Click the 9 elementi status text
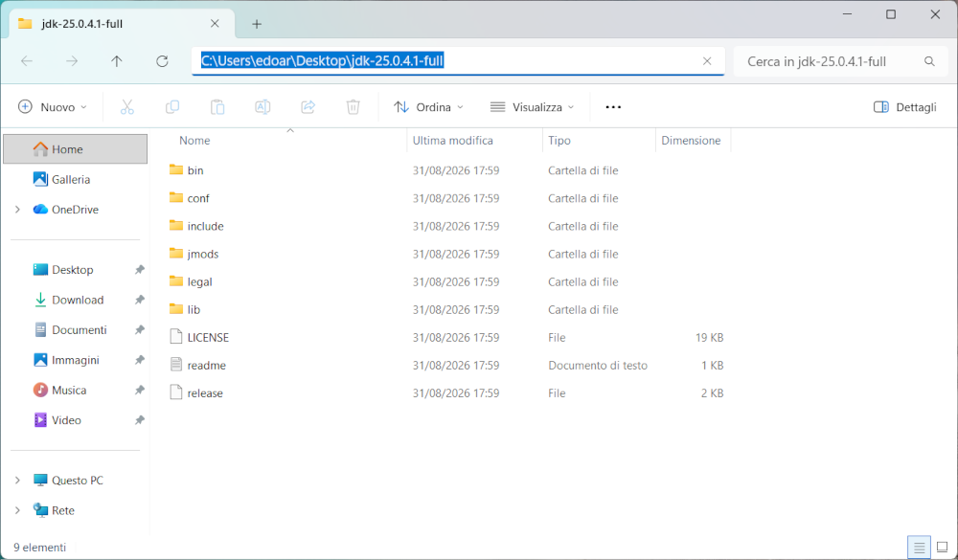This screenshot has width=958, height=560. pyautogui.click(x=39, y=548)
